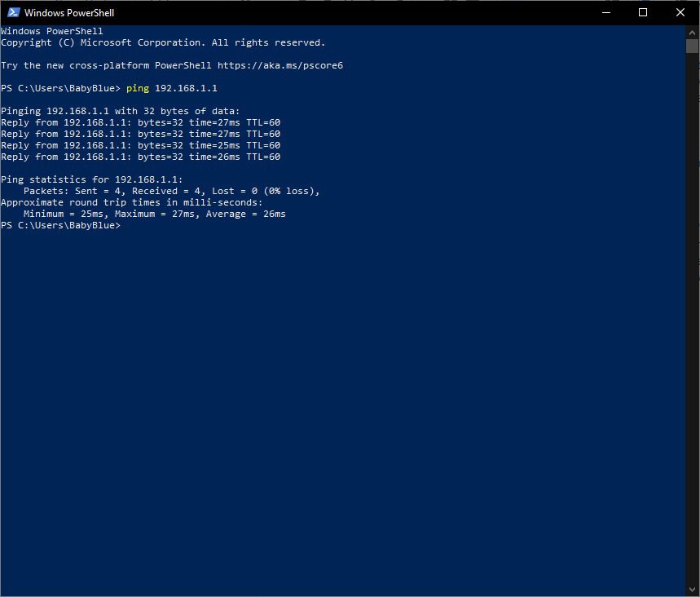Click the Microsoft Corporation copyright line
The width and height of the screenshot is (700, 597).
point(163,42)
